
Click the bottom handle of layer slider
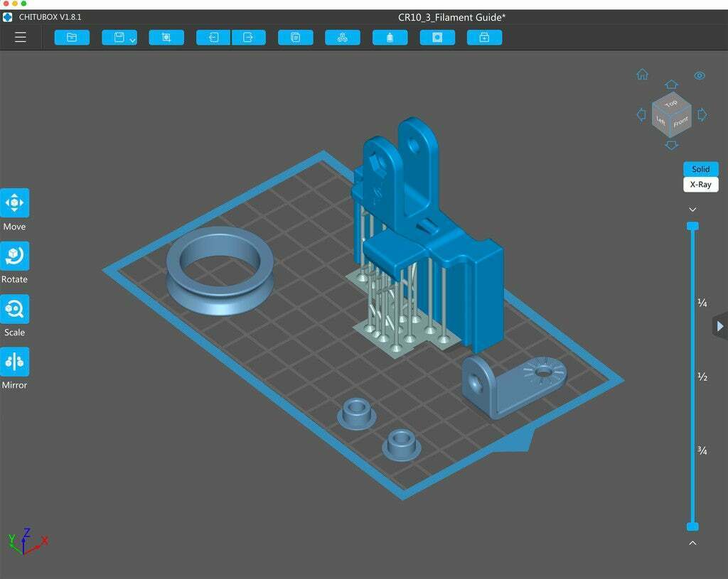(x=692, y=526)
